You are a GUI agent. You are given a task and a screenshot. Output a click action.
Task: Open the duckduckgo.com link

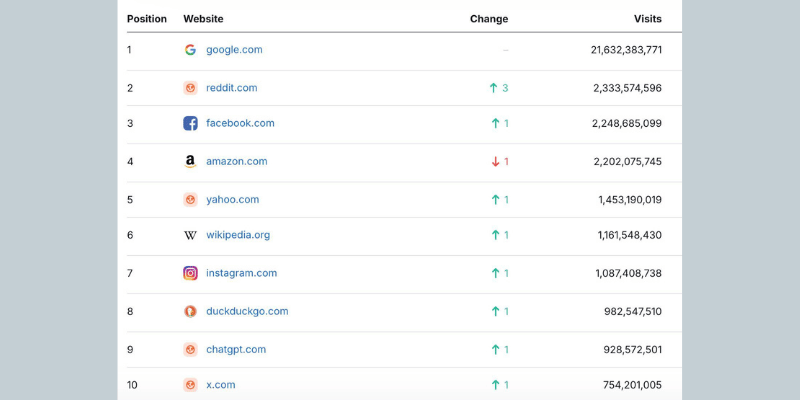point(247,311)
